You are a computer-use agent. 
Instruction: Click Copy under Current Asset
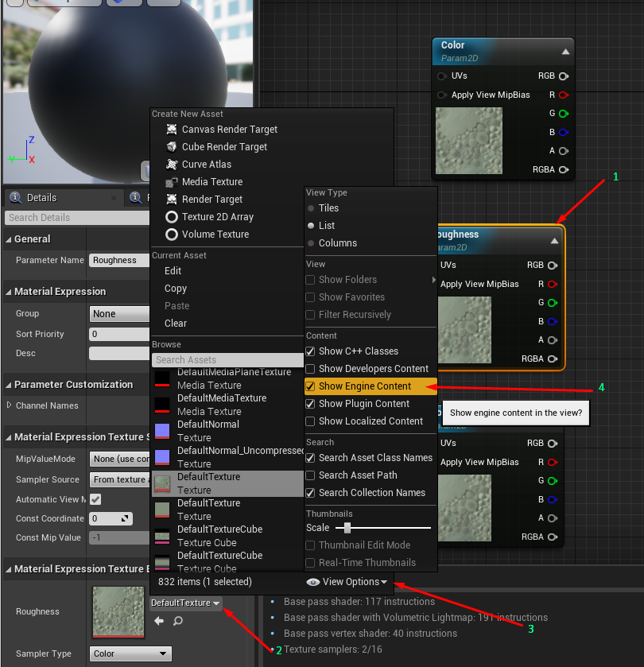click(x=176, y=289)
